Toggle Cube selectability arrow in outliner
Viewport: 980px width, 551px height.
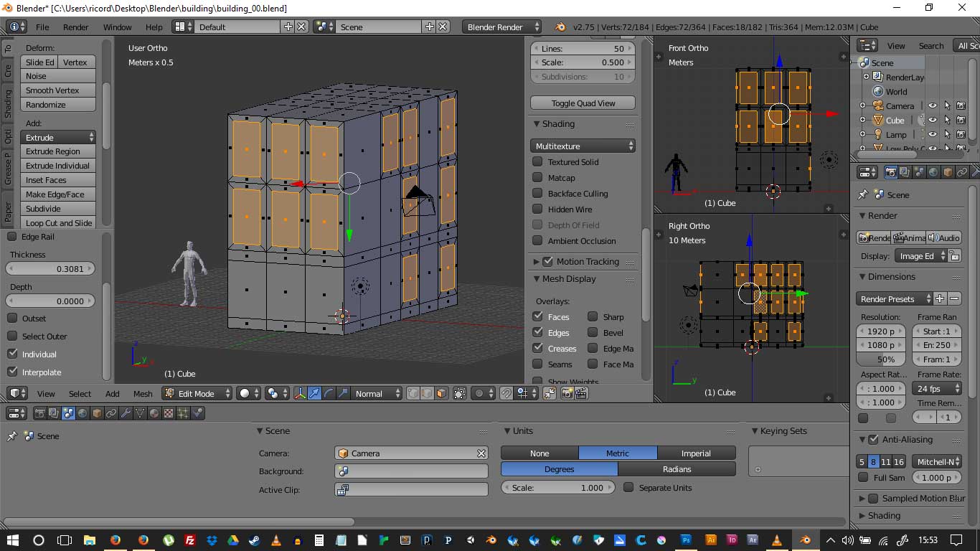(x=947, y=120)
